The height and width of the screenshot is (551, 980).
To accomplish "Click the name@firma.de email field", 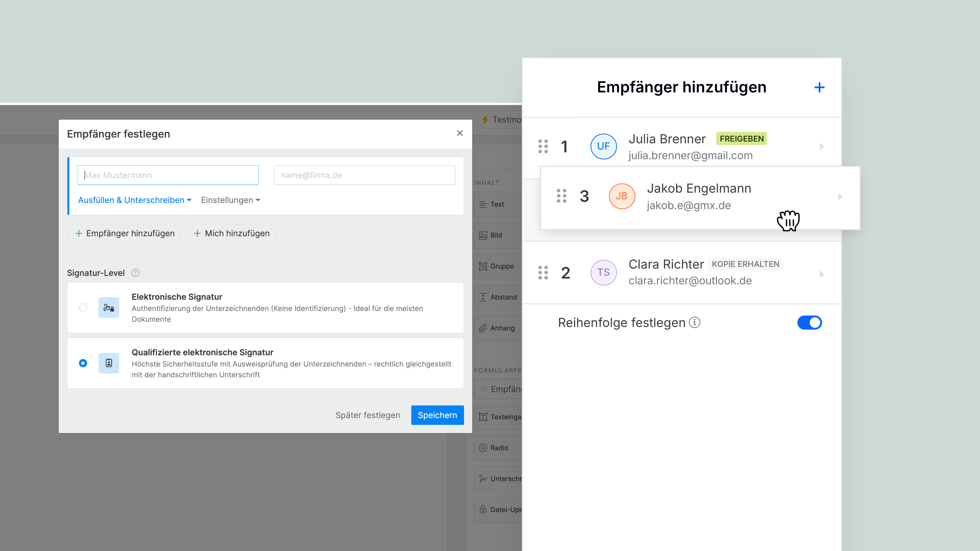I will click(x=364, y=175).
